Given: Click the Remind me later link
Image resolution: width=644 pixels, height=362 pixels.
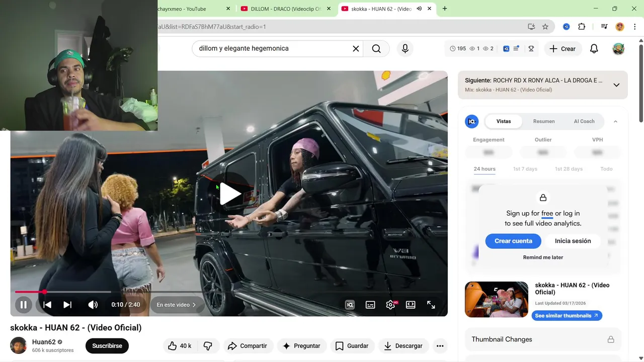Looking at the screenshot, I should point(543,257).
